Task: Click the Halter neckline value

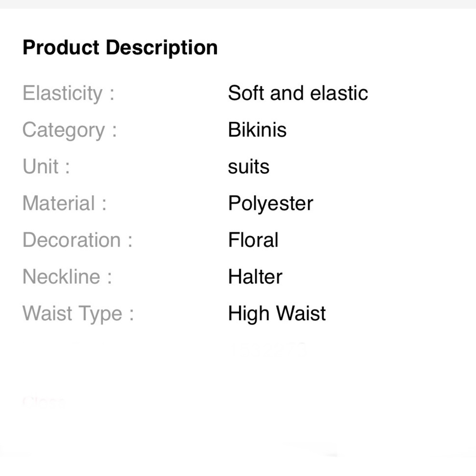Action: tap(255, 277)
